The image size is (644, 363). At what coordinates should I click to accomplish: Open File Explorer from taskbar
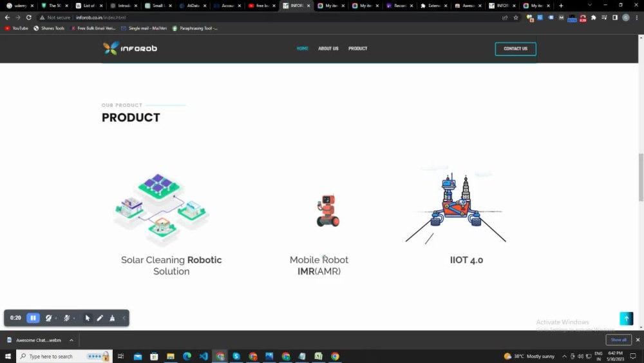pos(171,356)
